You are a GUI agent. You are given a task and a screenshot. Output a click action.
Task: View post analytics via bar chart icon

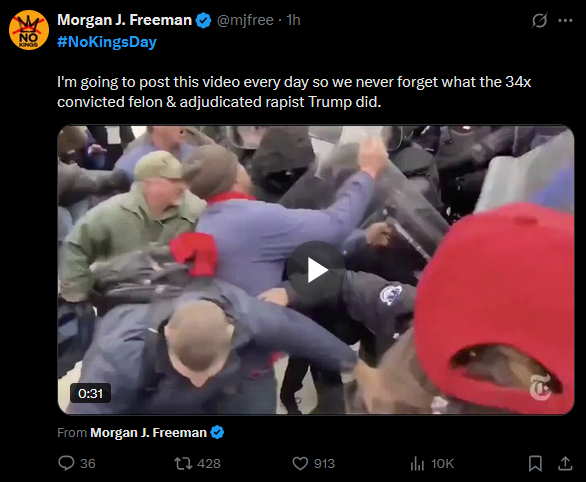pos(417,464)
